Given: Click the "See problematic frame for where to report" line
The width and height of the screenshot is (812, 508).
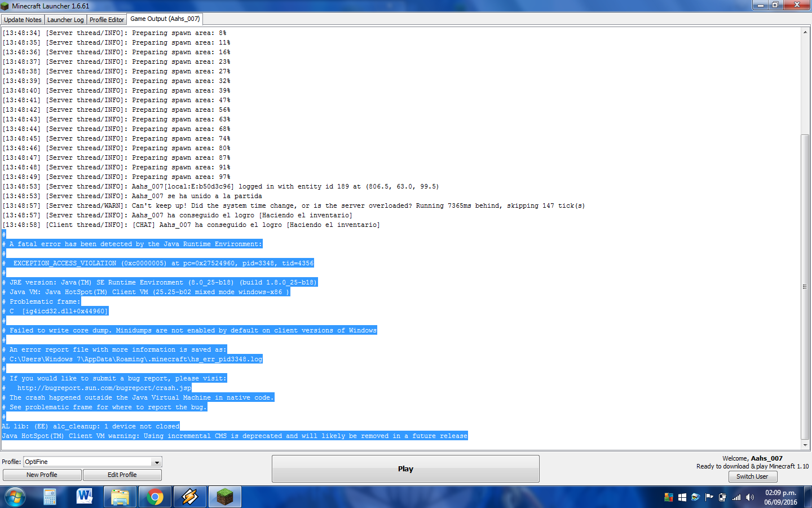Looking at the screenshot, I should (104, 408).
